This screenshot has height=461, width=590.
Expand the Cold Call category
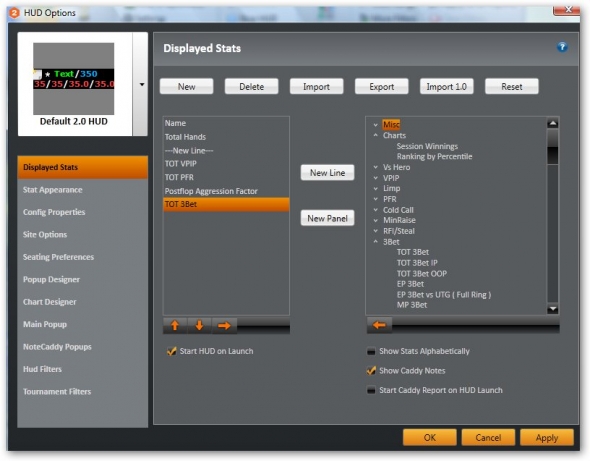click(376, 210)
